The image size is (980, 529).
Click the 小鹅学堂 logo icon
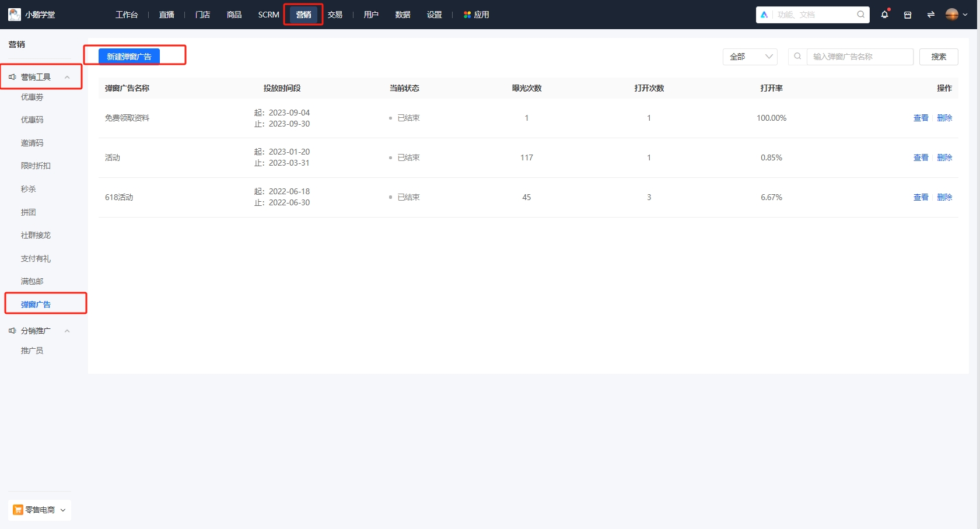(15, 15)
